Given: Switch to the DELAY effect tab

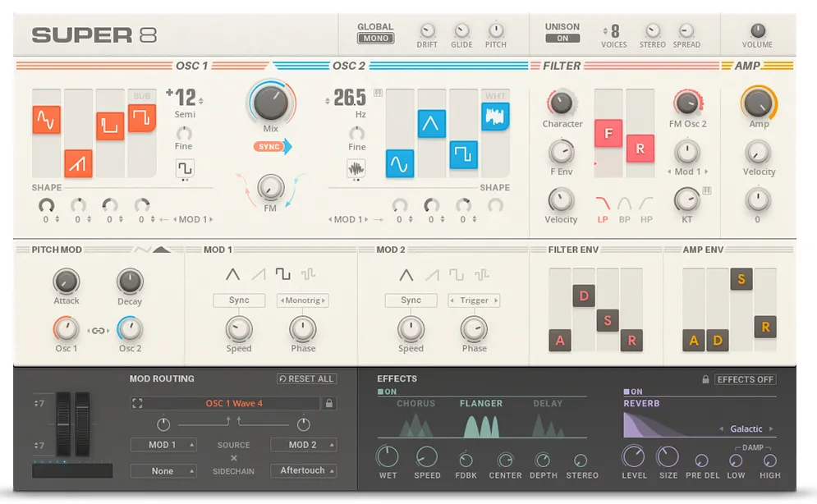Looking at the screenshot, I should (548, 403).
